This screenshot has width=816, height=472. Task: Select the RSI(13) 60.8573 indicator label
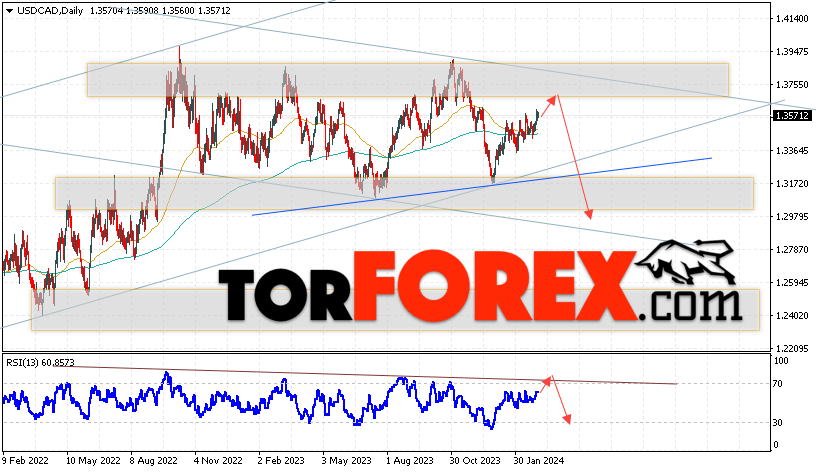click(40, 362)
